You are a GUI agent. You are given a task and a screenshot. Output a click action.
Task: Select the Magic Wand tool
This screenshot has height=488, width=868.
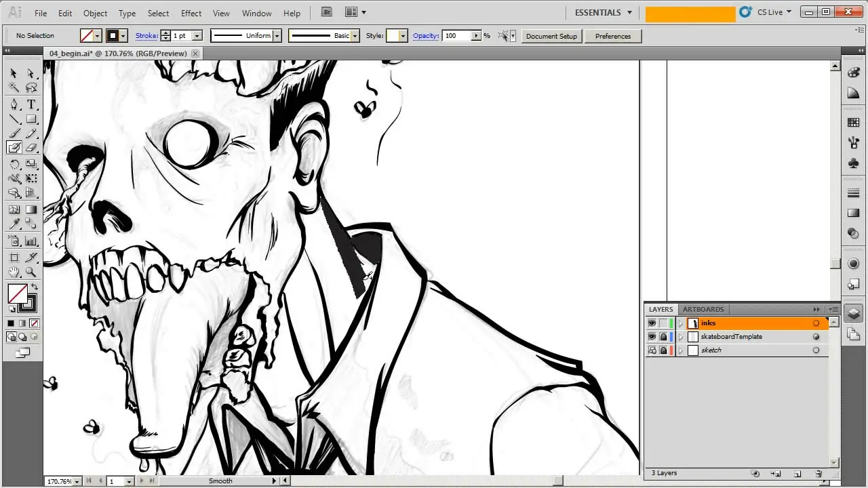pos(14,87)
